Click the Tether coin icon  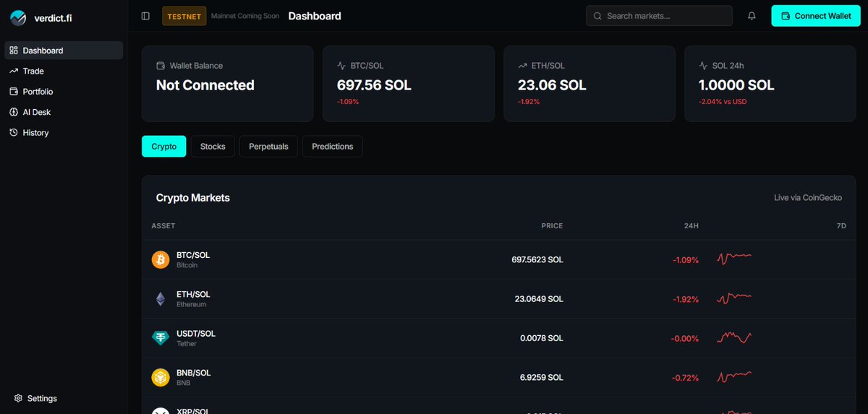coord(161,337)
